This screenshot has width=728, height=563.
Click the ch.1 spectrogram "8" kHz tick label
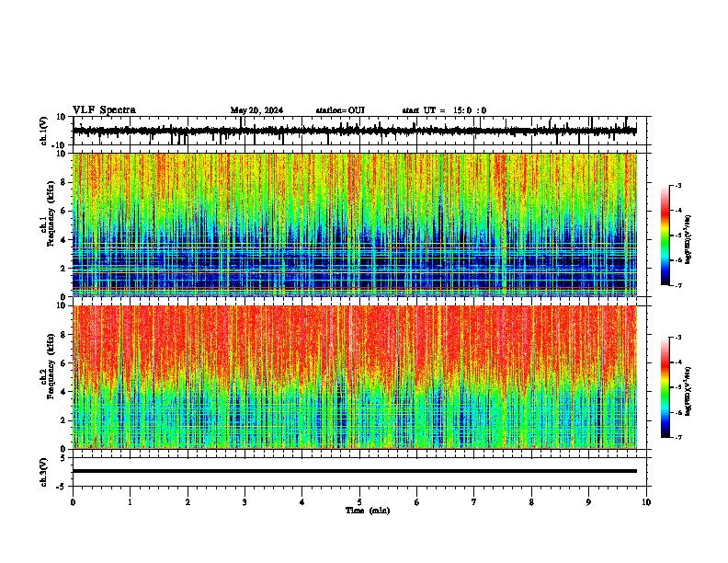pos(63,182)
